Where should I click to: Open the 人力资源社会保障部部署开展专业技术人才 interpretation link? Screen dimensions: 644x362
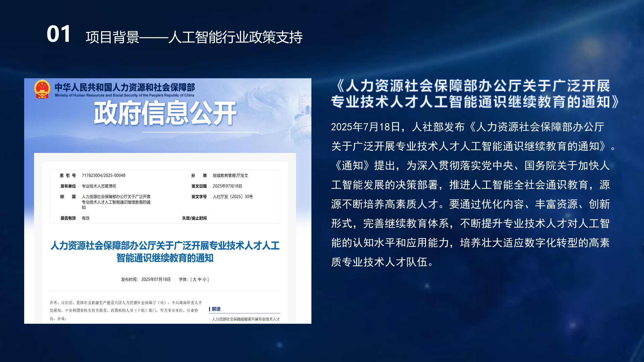246,319
